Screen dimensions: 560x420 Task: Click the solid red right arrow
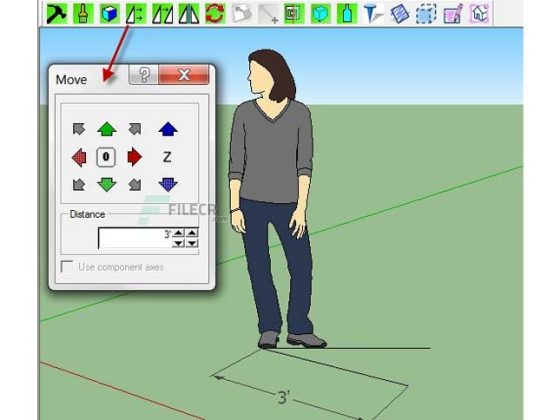pos(135,157)
